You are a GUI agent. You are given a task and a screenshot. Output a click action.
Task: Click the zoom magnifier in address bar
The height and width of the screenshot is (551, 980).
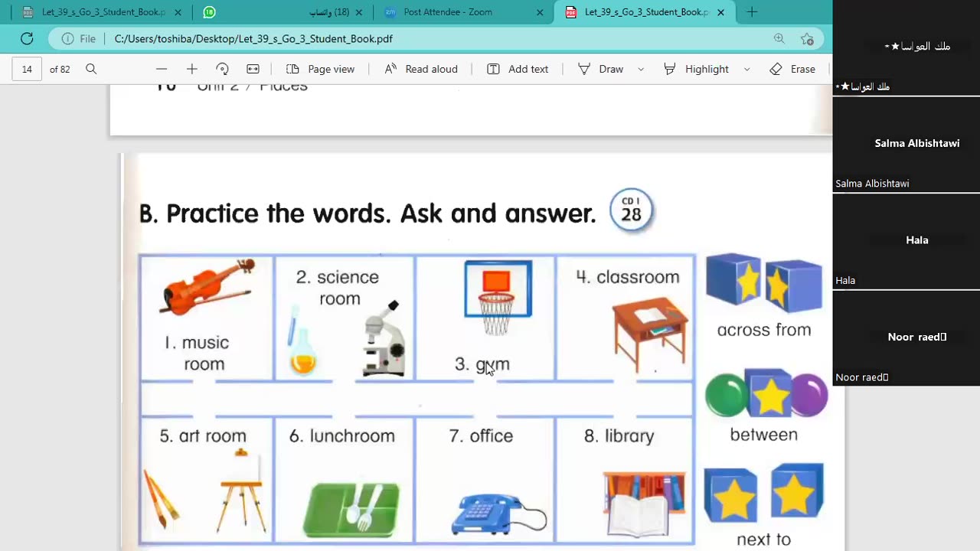[779, 38]
